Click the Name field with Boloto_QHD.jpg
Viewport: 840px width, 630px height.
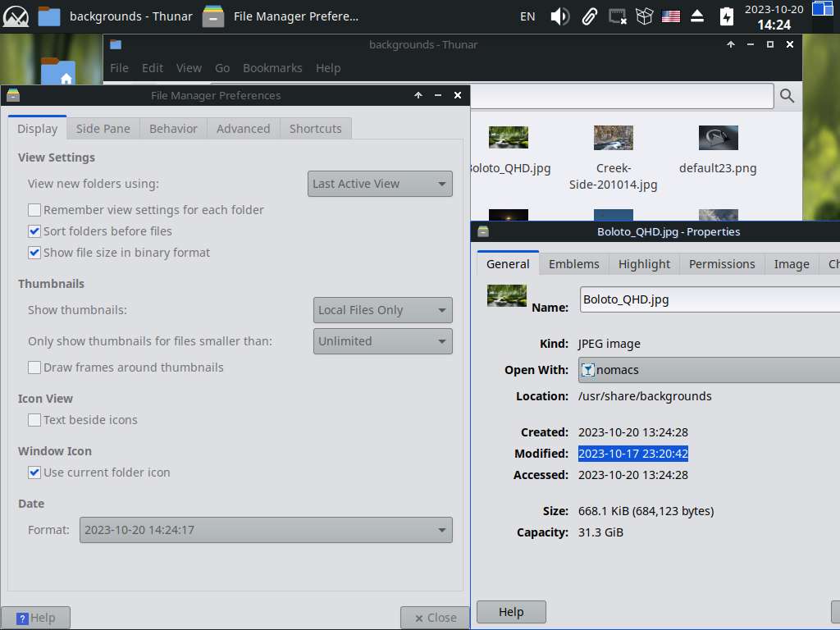click(710, 299)
